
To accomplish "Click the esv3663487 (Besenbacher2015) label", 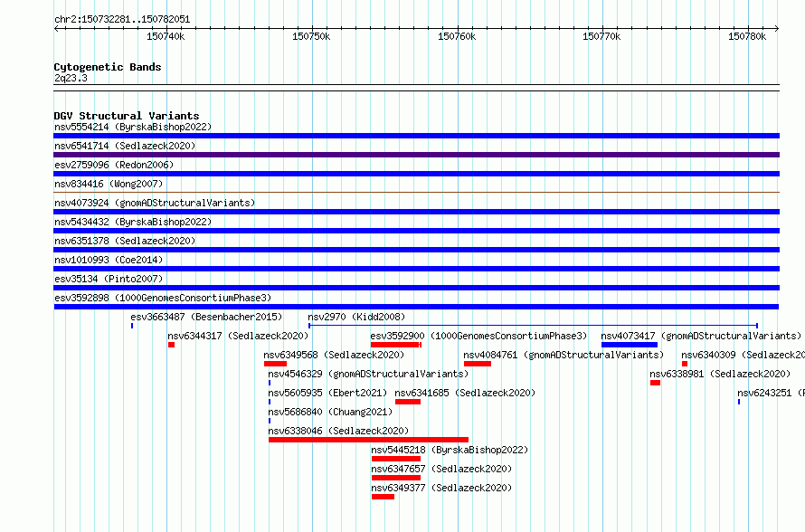I will tap(206, 317).
